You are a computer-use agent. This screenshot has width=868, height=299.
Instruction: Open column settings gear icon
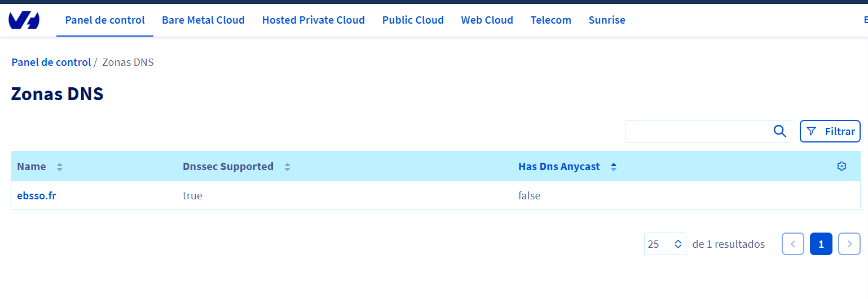841,166
